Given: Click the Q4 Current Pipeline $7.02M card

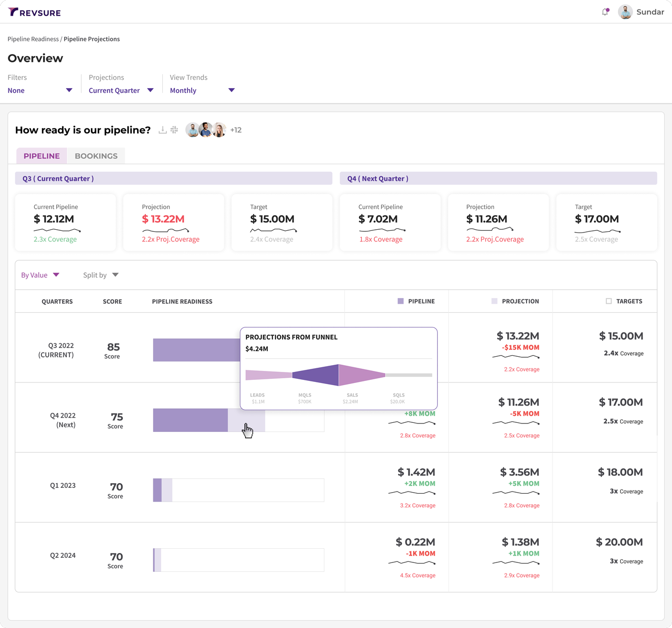Looking at the screenshot, I should click(390, 223).
